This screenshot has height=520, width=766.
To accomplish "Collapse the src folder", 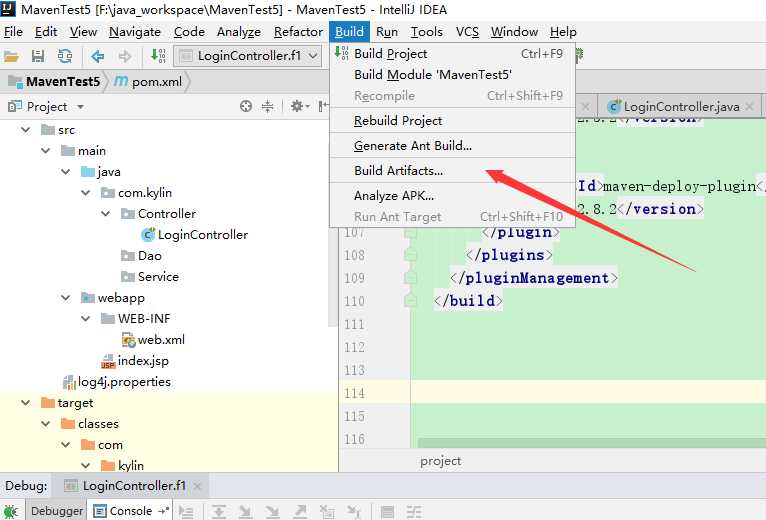I will pyautogui.click(x=25, y=130).
